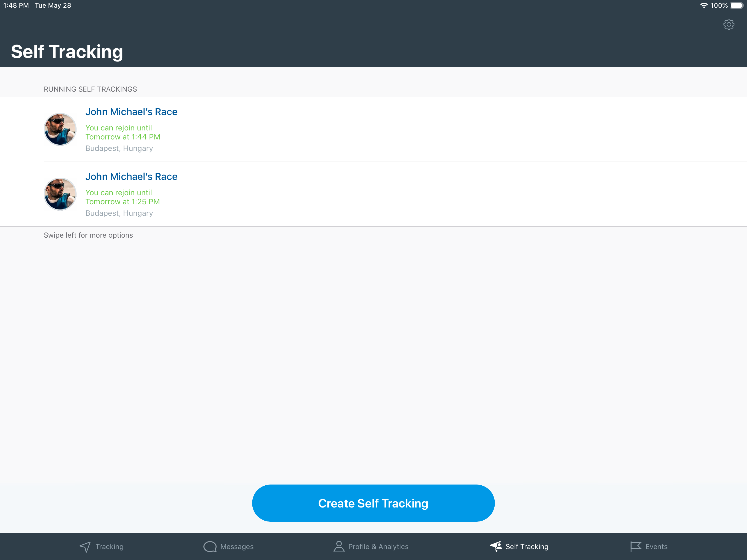Open the Profile & Analytics tab label
This screenshot has height=560, width=747.
pos(378,547)
